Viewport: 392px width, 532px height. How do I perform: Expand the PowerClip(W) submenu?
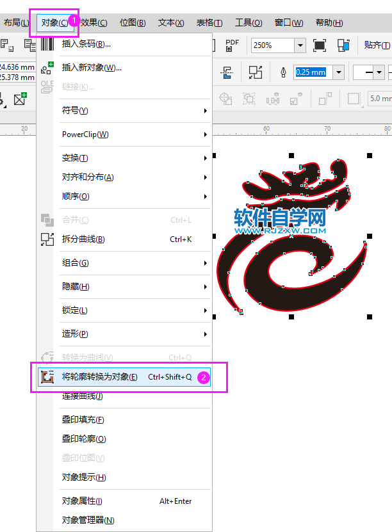tap(124, 134)
